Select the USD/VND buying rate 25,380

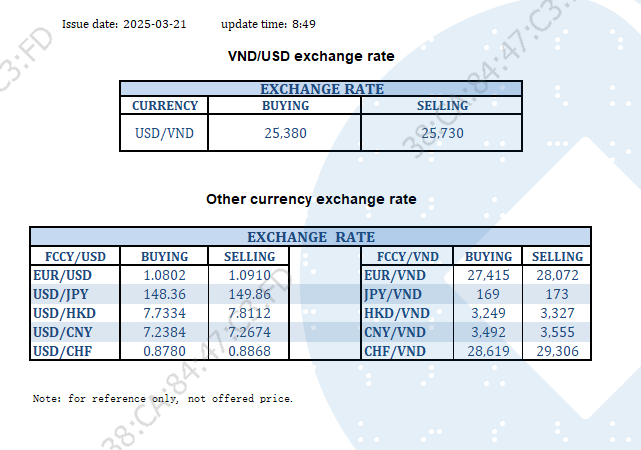coord(285,132)
